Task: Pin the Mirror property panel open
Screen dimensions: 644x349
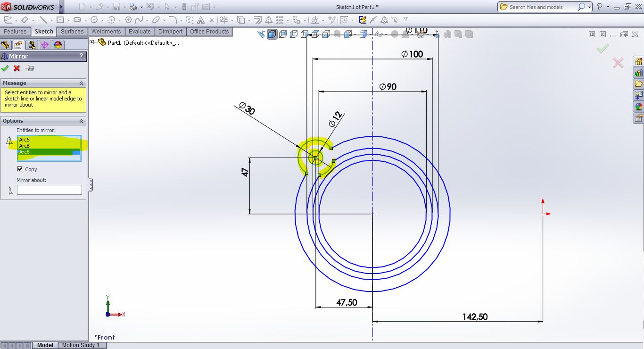Action: coord(29,68)
